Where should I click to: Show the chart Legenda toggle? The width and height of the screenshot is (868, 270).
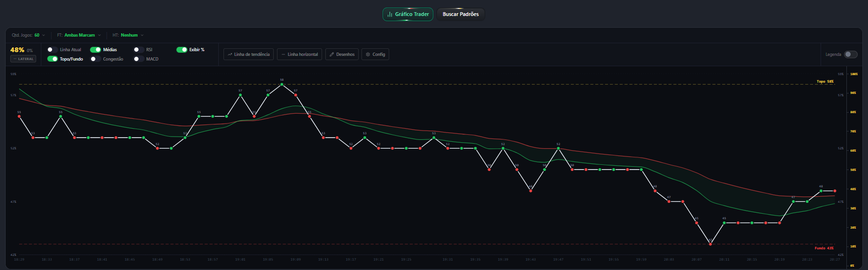[851, 54]
